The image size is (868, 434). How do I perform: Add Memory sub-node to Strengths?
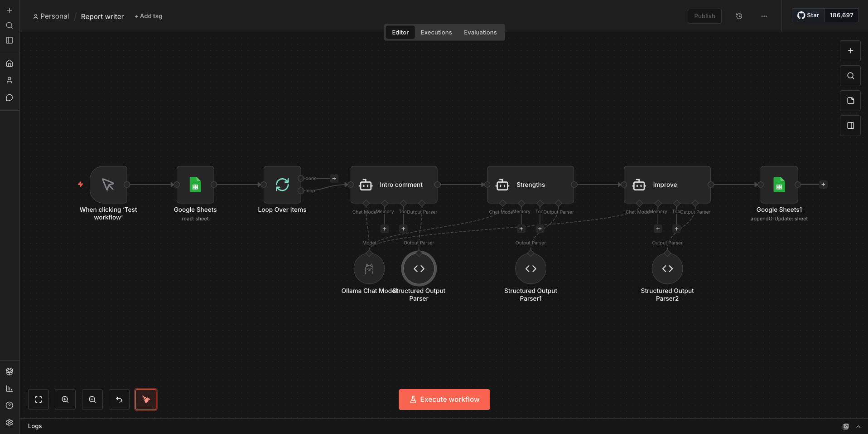click(521, 229)
